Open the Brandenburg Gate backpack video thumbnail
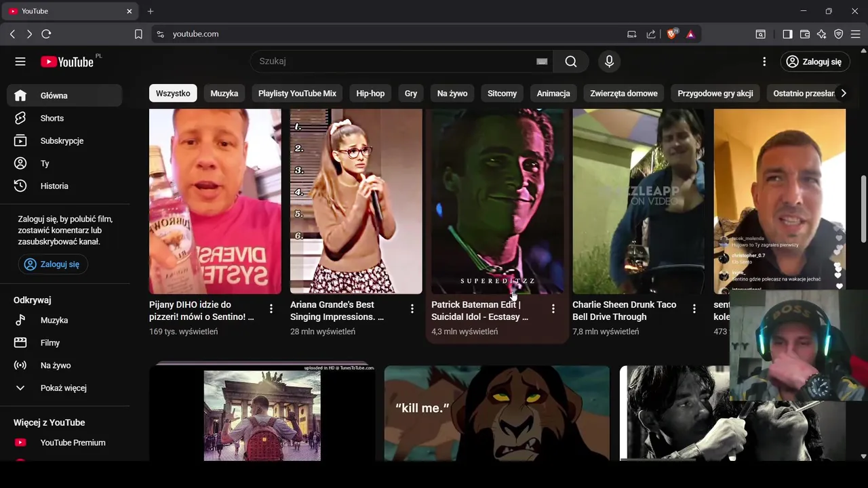This screenshot has width=868, height=488. [262, 413]
